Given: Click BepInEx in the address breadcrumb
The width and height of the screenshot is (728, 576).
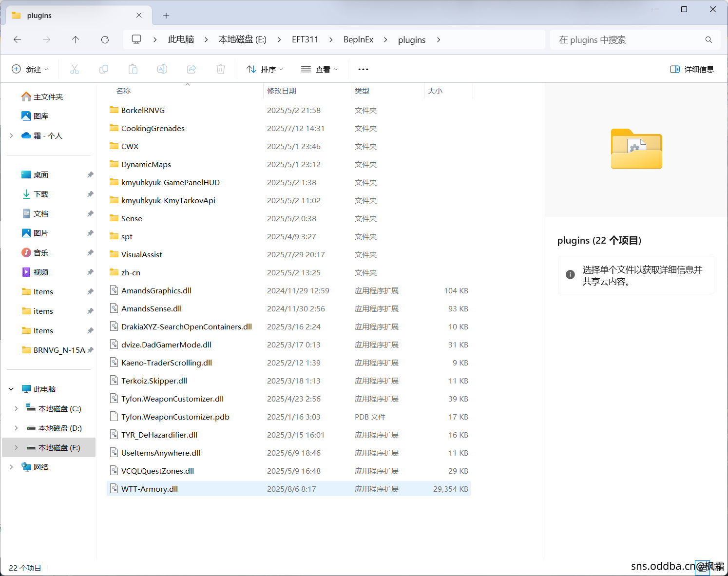Looking at the screenshot, I should coord(358,39).
